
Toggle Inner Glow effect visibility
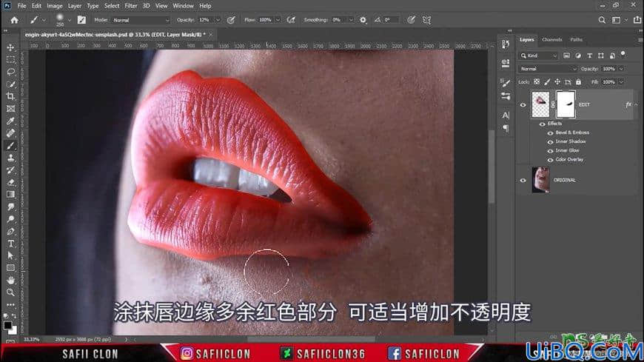(x=550, y=151)
